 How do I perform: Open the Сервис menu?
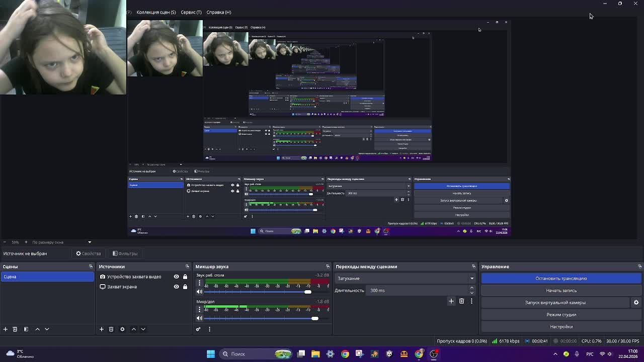(191, 12)
